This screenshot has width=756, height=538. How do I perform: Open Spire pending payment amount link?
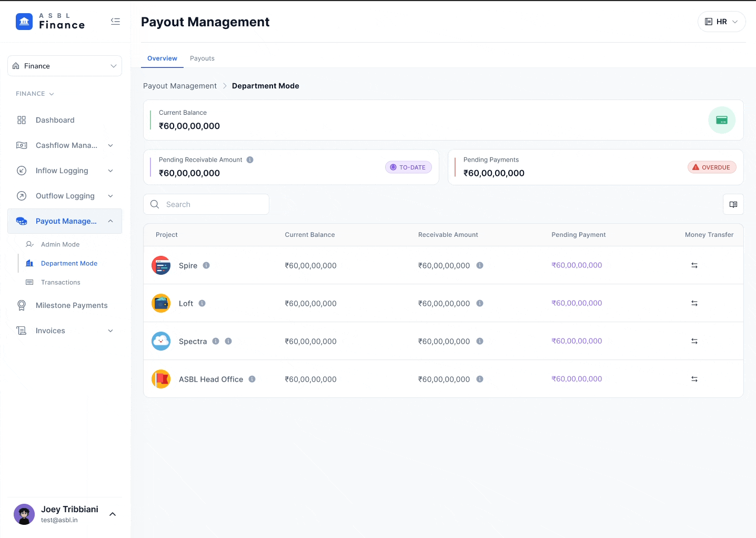[x=577, y=265]
